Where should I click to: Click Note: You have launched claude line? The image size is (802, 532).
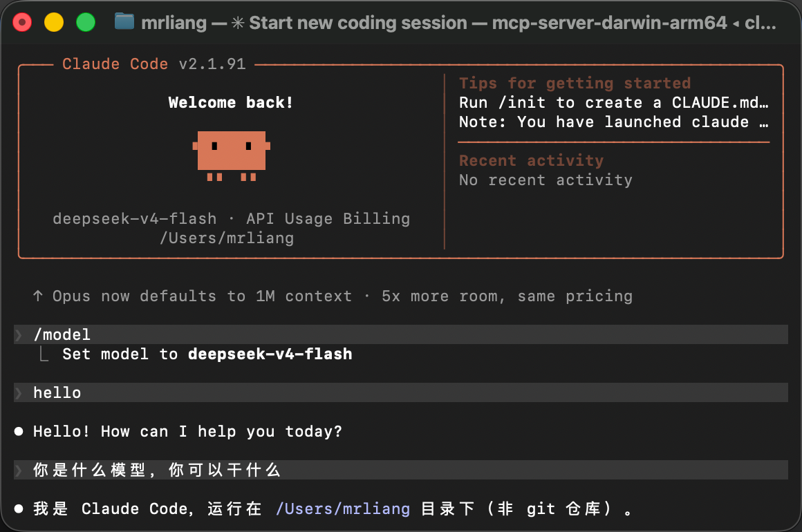pyautogui.click(x=614, y=122)
